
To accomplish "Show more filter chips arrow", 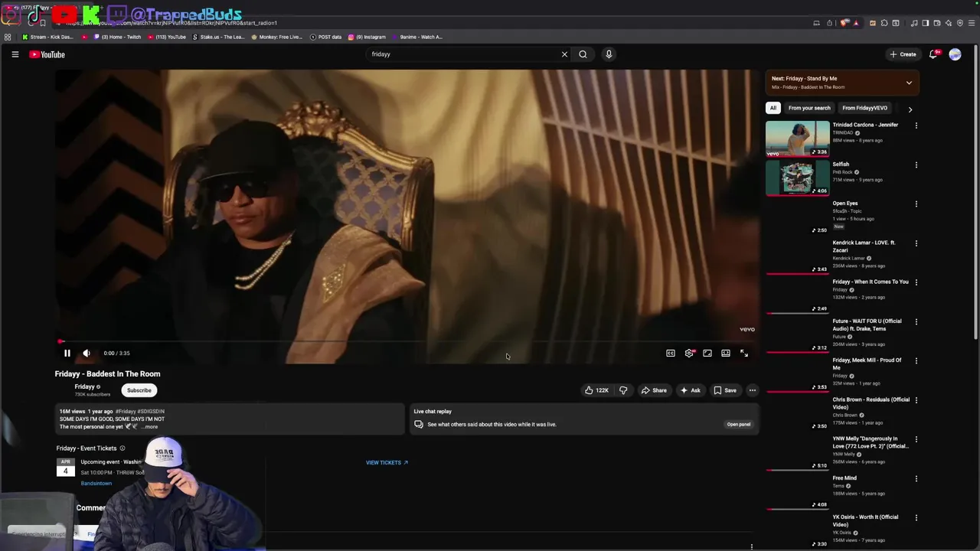I will click(x=910, y=109).
